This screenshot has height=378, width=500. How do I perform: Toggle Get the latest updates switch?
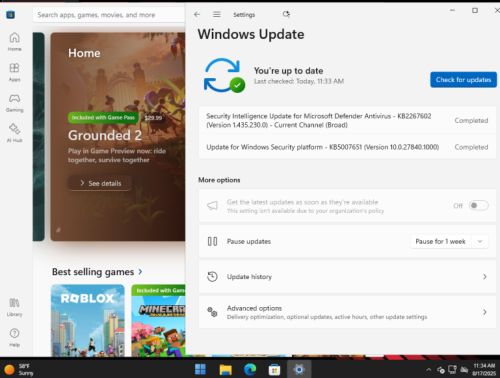[479, 206]
